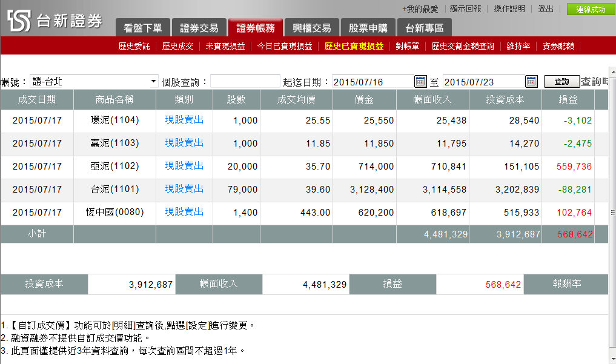
Task: Open the end date calendar picker icon
Action: click(531, 81)
